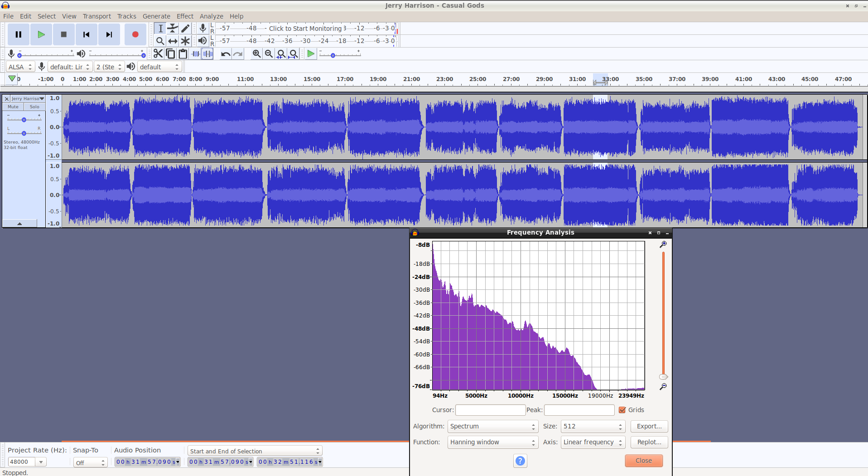Select the Draw (pencil) tool

point(185,28)
